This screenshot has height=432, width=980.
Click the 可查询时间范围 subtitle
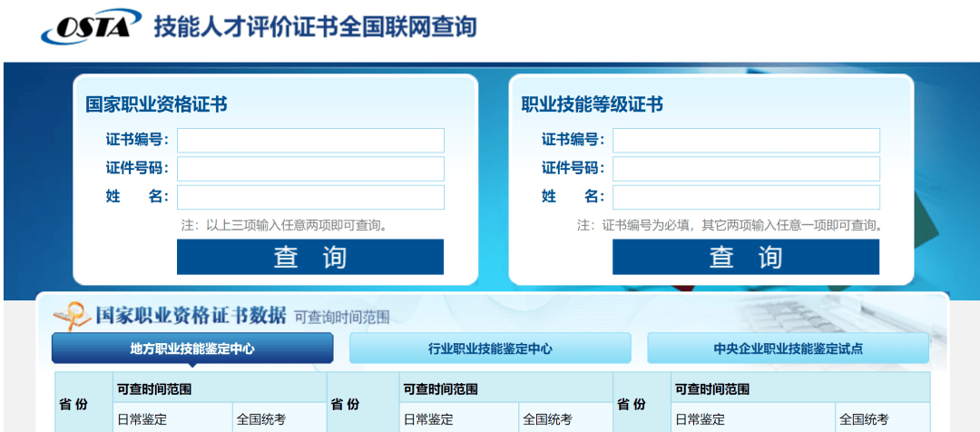click(342, 318)
